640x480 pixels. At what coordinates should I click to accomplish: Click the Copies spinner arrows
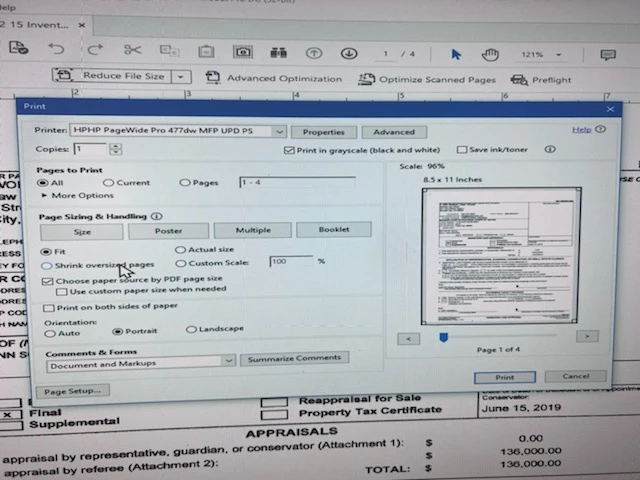click(116, 149)
